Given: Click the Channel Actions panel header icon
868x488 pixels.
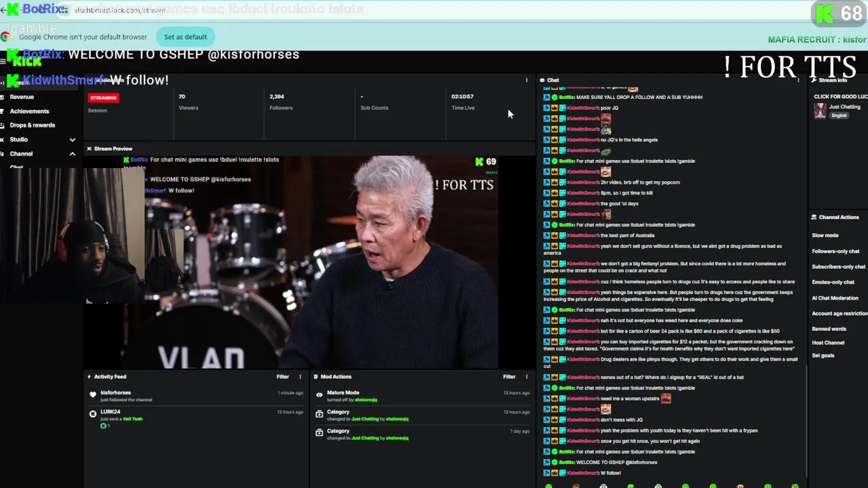Looking at the screenshot, I should pyautogui.click(x=814, y=218).
